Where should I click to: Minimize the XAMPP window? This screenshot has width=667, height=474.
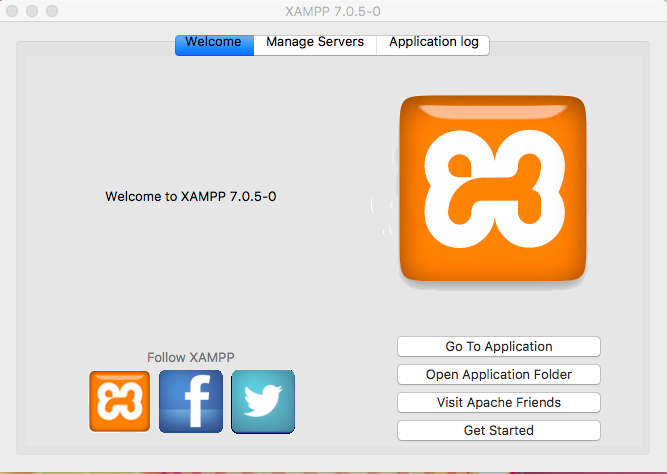(32, 11)
